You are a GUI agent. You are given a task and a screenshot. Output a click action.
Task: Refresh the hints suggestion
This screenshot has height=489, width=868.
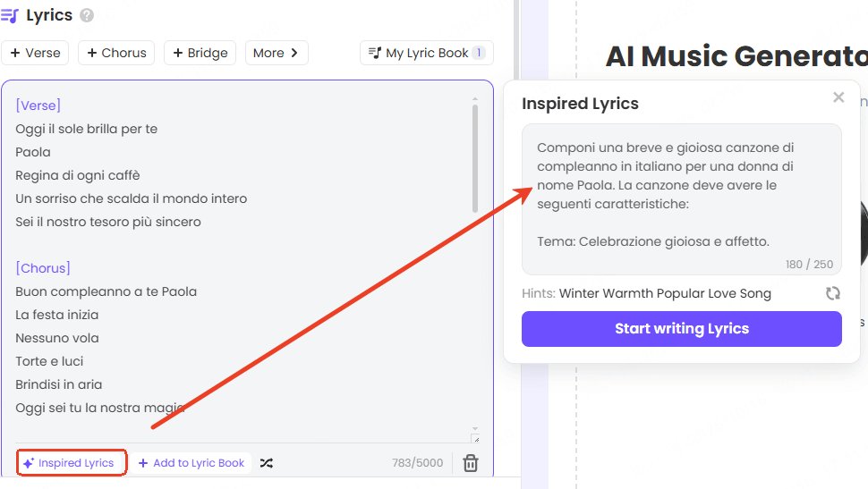coord(832,293)
